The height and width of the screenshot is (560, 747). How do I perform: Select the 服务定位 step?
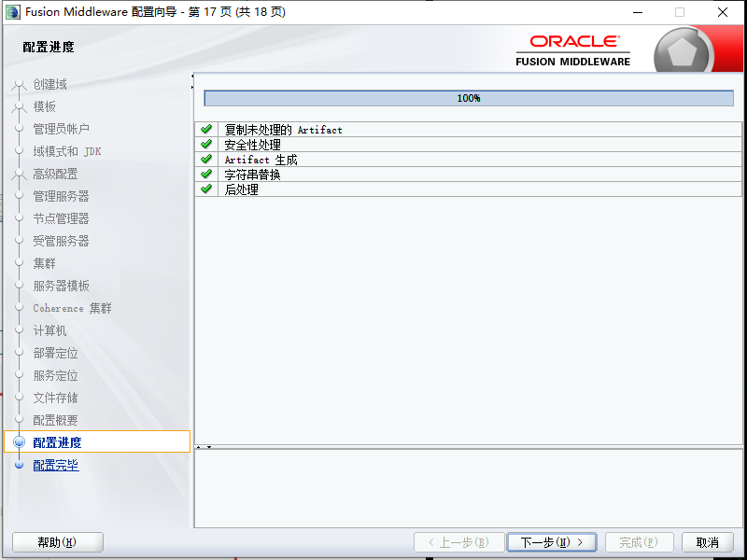55,375
